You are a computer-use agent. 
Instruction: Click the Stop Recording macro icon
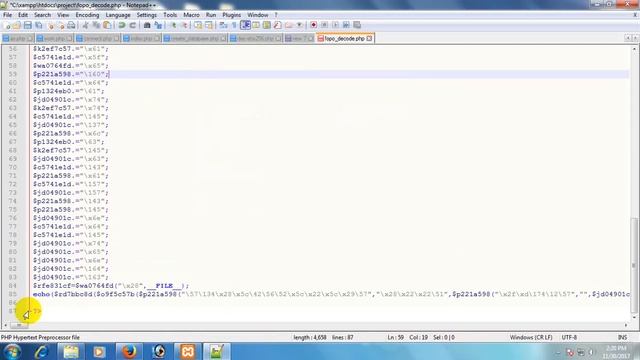pyautogui.click(x=324, y=25)
